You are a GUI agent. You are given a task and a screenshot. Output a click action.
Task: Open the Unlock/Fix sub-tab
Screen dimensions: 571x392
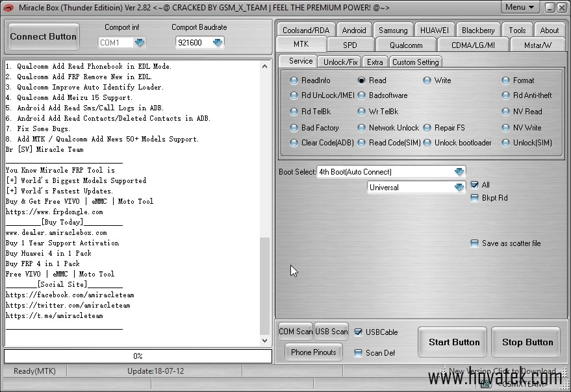click(340, 62)
